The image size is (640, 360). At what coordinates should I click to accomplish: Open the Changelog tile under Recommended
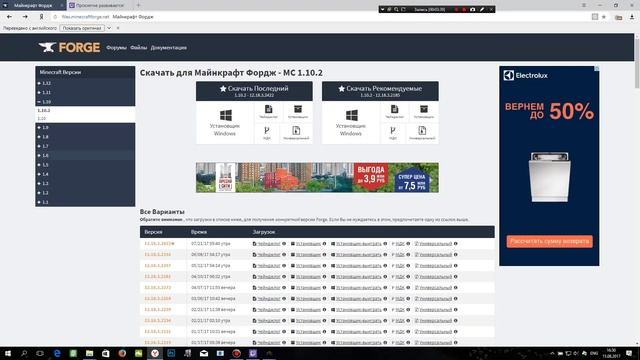pos(394,111)
